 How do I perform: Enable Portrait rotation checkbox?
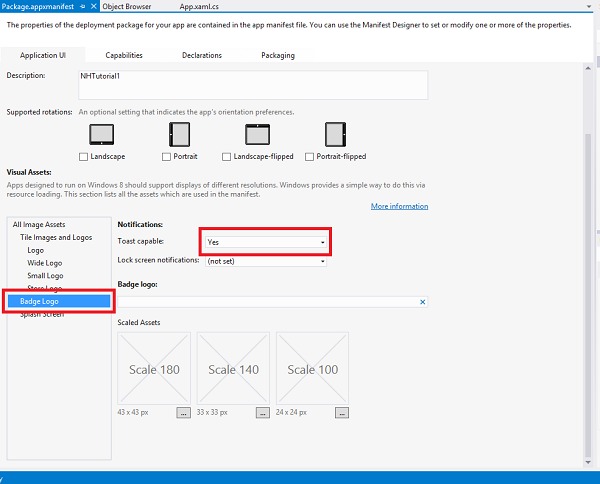[x=166, y=157]
